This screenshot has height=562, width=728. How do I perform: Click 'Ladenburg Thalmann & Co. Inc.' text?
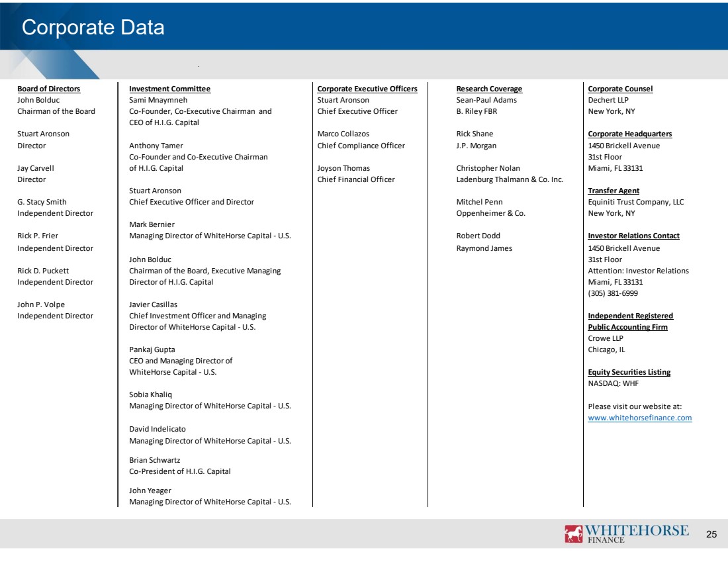[510, 179]
